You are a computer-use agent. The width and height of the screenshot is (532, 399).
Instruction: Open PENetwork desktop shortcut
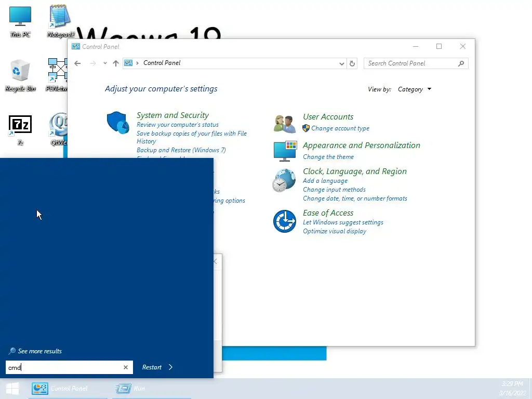[58, 75]
